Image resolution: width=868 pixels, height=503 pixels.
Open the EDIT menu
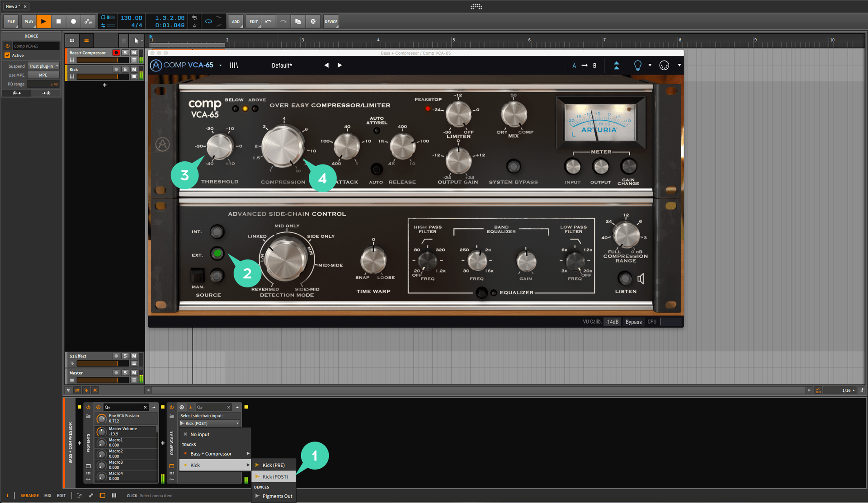pos(254,21)
